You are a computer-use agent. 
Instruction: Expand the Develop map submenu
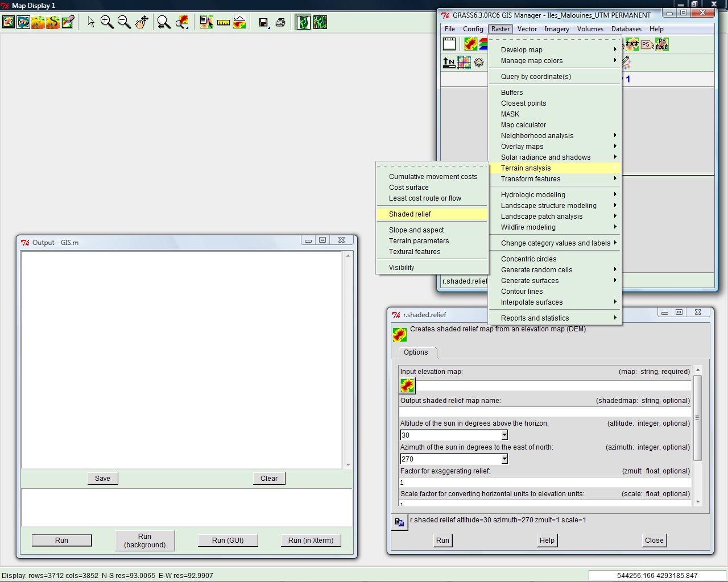coord(555,50)
